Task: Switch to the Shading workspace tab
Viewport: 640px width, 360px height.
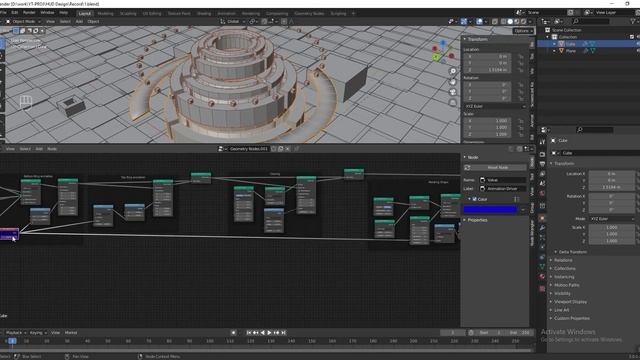Action: [x=204, y=13]
